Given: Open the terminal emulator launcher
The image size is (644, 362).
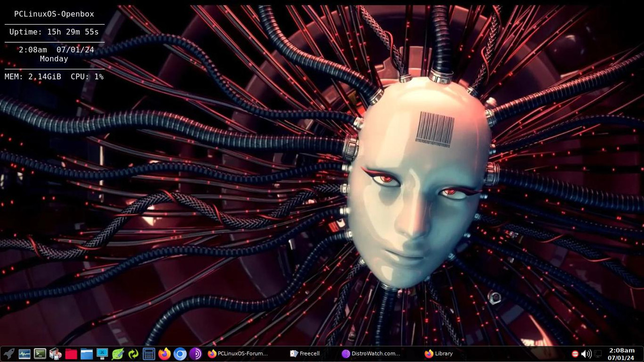Looking at the screenshot, I should pyautogui.click(x=40, y=354).
